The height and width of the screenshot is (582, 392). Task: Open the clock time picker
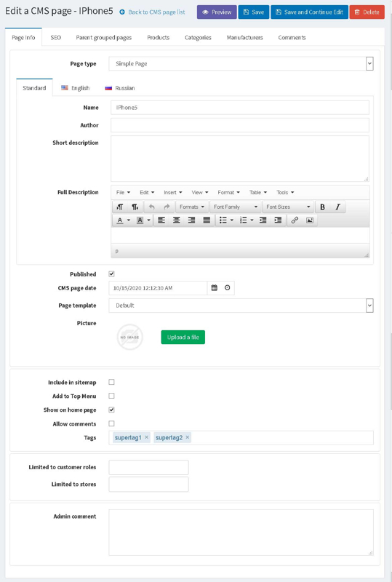(228, 287)
